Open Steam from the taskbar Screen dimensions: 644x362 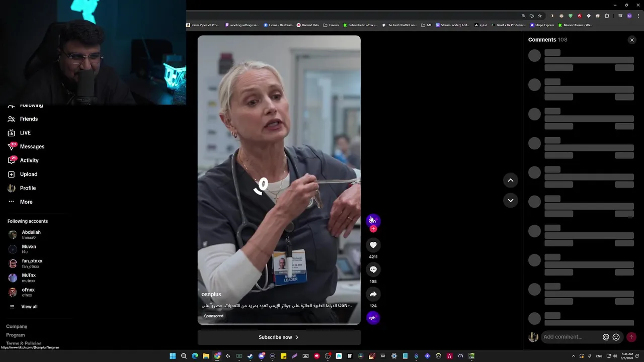(x=250, y=356)
